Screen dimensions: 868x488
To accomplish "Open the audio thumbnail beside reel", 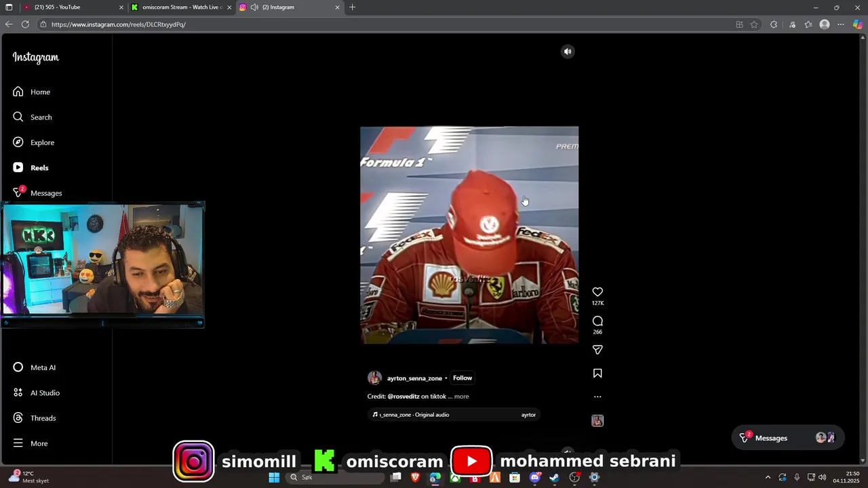I will click(597, 421).
